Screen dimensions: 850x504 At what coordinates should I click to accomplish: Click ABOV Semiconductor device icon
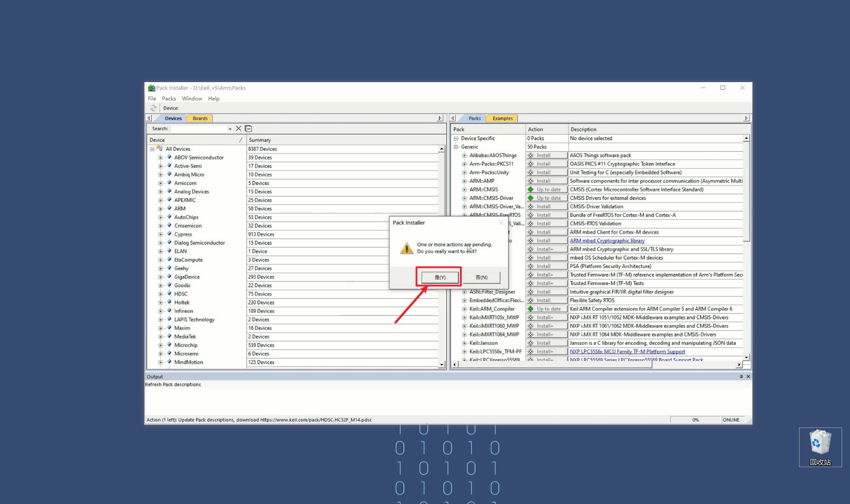click(x=170, y=157)
